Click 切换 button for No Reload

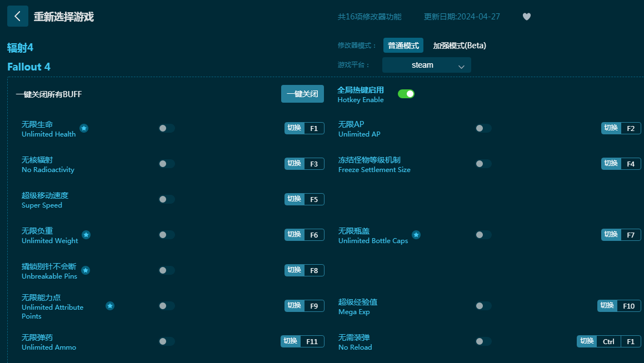pyautogui.click(x=587, y=341)
